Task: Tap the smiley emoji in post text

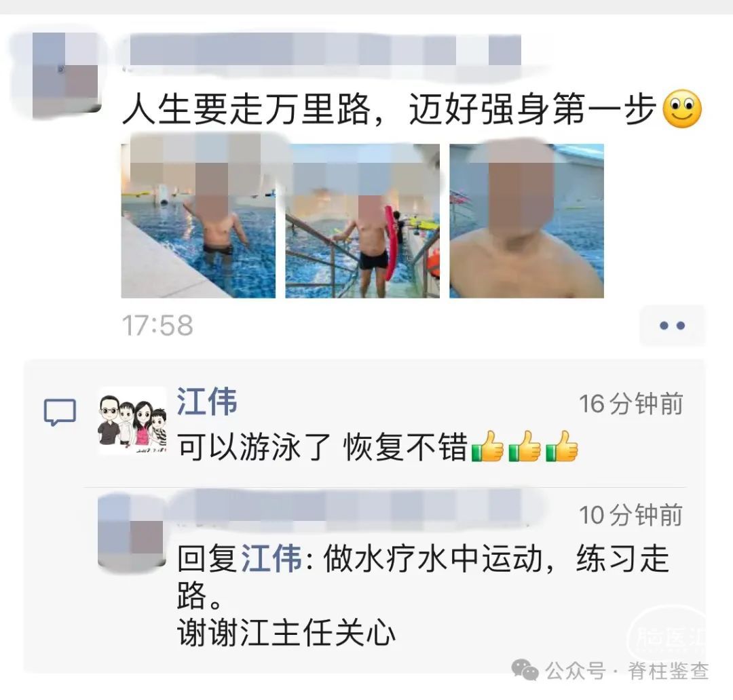Action: click(x=683, y=109)
